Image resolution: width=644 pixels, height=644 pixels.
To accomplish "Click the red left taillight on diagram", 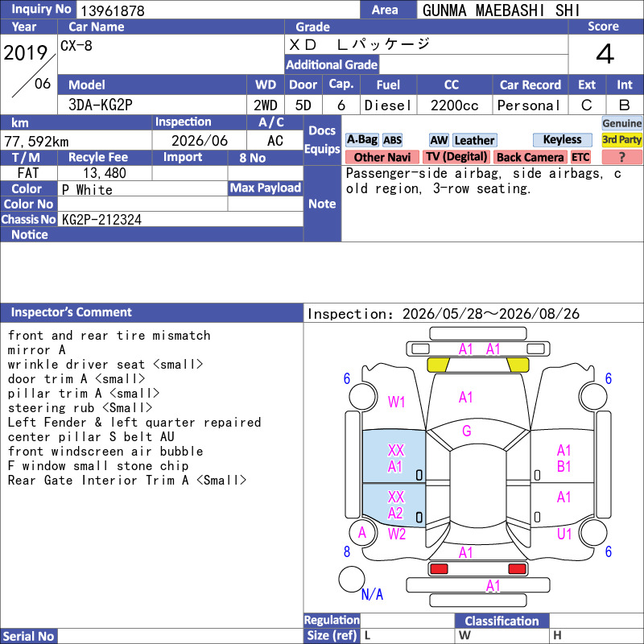I will click(x=439, y=569).
